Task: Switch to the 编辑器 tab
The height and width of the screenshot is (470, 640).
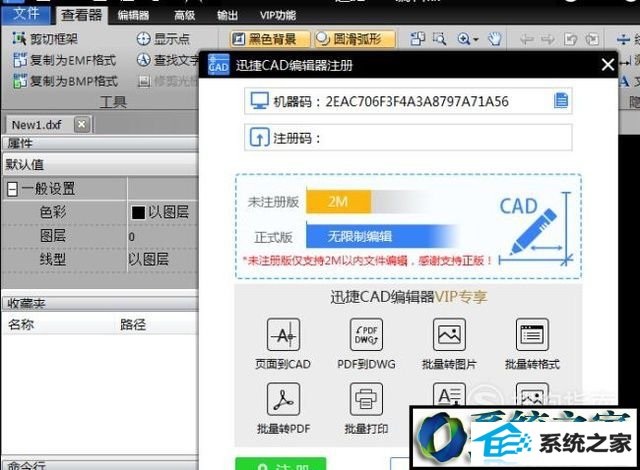Action: [133, 16]
